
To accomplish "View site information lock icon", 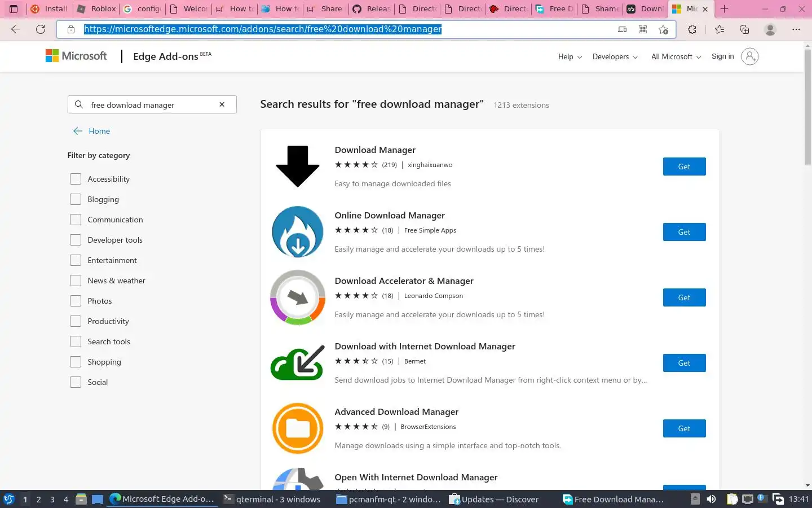I will [x=71, y=29].
